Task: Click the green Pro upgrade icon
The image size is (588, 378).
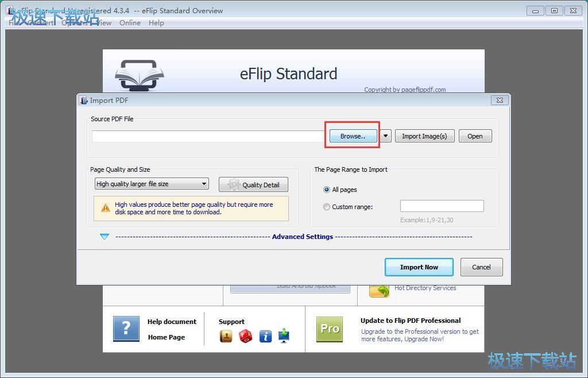Action: (330, 329)
